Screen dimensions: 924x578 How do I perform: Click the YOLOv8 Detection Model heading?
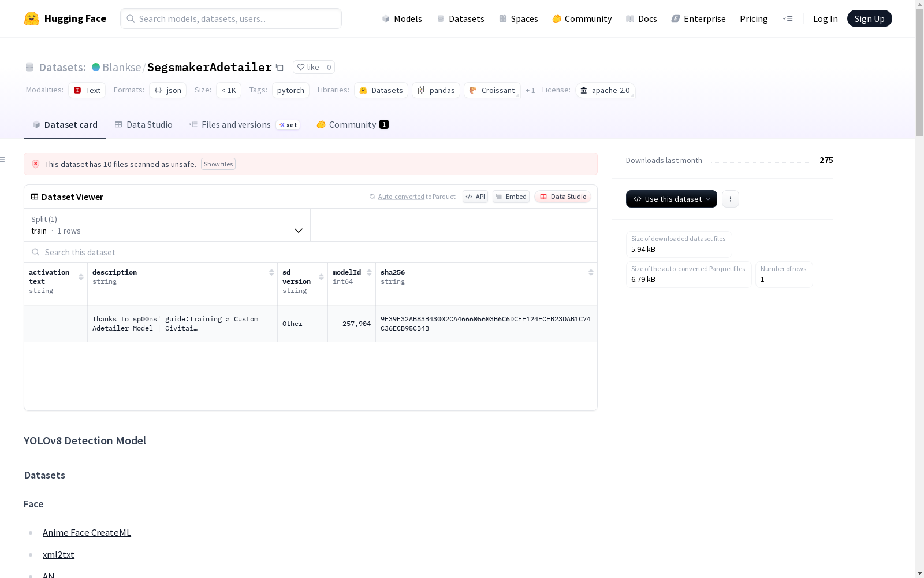[85, 440]
